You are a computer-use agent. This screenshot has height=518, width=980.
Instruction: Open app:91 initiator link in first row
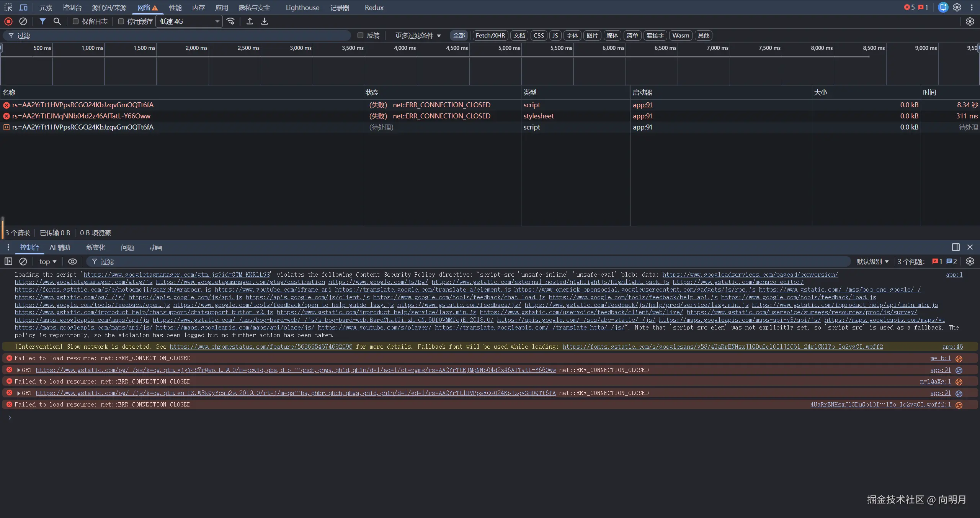coord(643,105)
